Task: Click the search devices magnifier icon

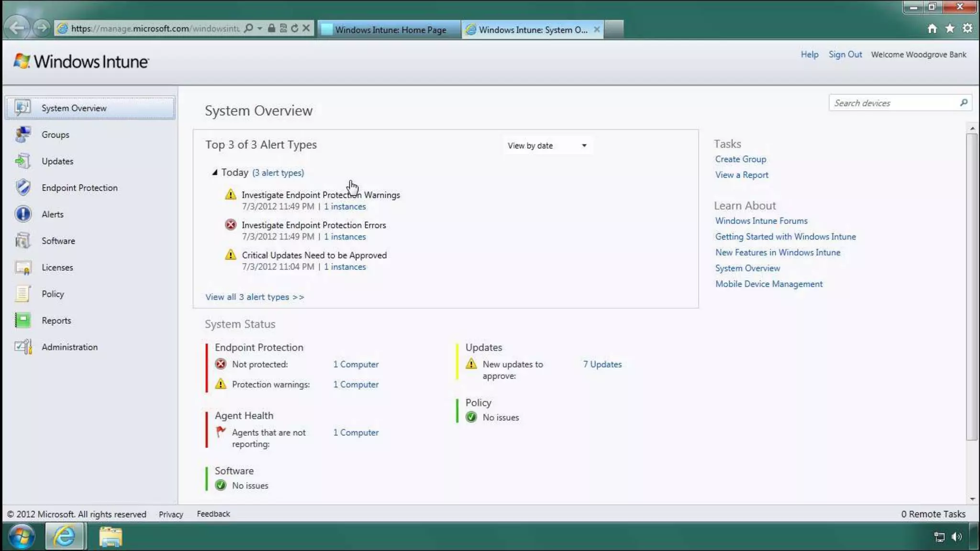Action: point(963,103)
